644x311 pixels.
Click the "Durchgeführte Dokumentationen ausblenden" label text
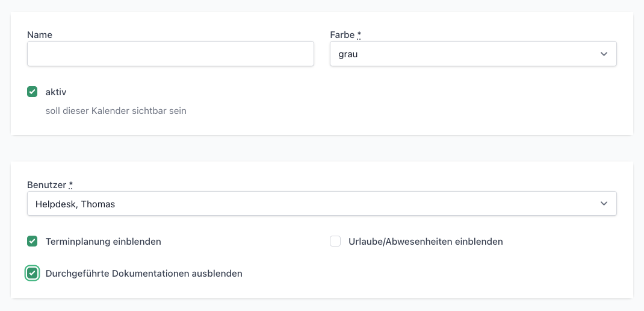pos(144,274)
